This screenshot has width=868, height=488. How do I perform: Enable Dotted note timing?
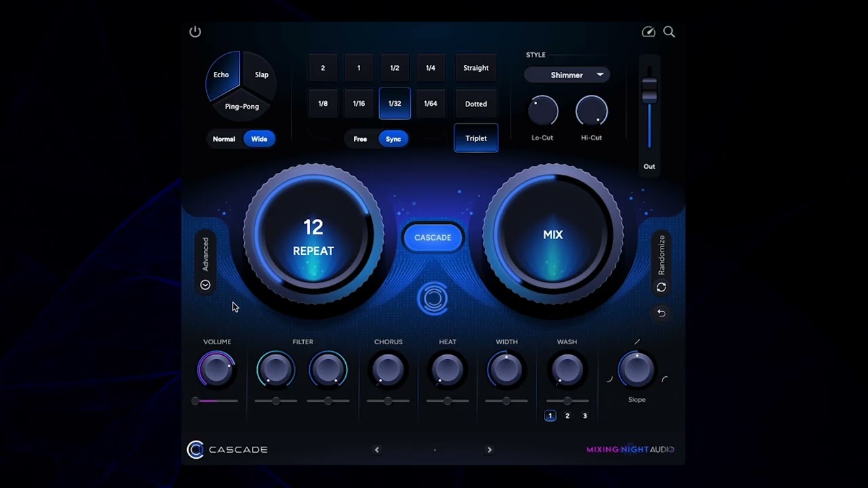(x=476, y=104)
